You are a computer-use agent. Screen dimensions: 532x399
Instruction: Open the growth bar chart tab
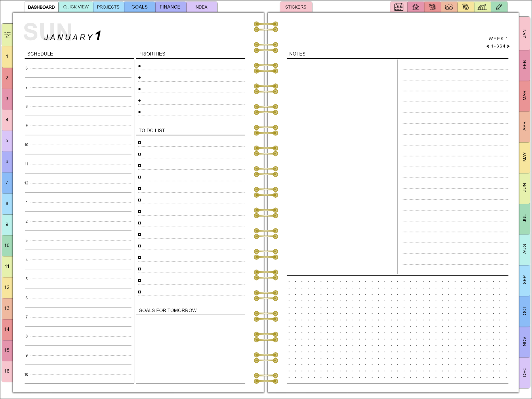pos(482,7)
